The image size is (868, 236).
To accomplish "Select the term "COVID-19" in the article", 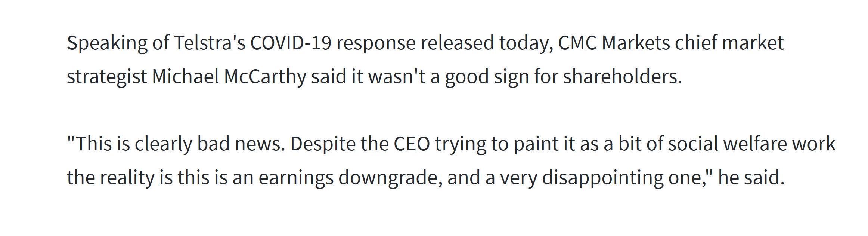I will tap(291, 43).
